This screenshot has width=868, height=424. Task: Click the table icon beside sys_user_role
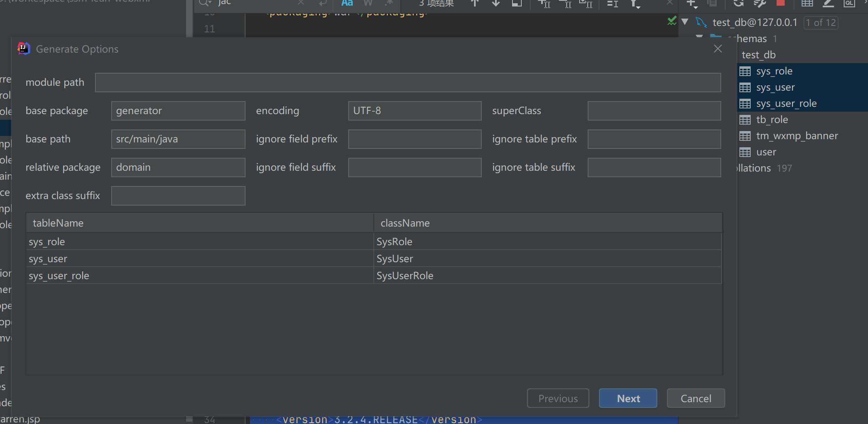coord(745,104)
